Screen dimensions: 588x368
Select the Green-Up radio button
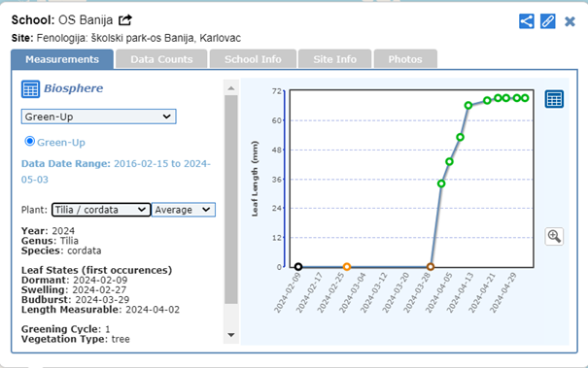coord(29,142)
